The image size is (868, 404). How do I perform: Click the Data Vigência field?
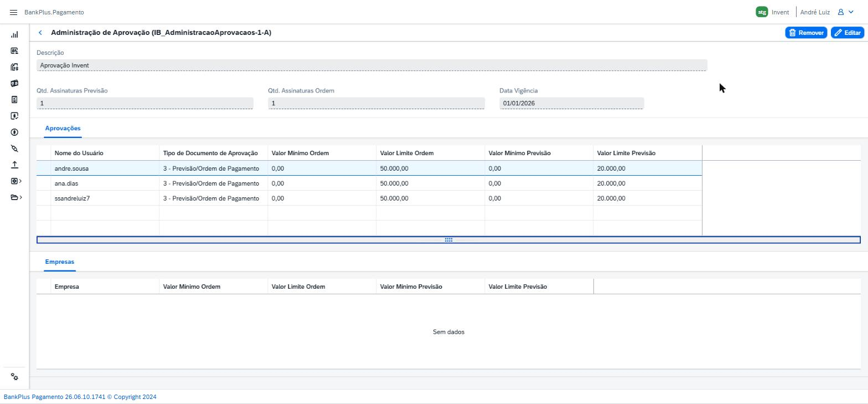coord(571,103)
